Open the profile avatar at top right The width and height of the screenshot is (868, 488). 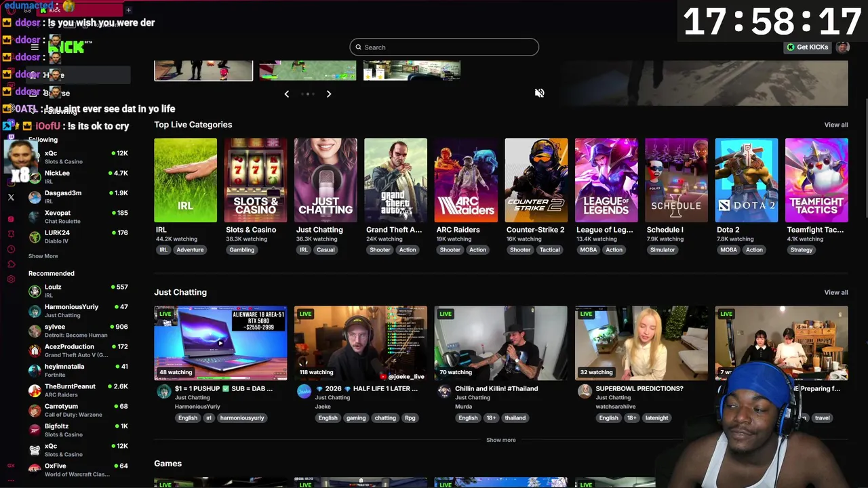(x=843, y=47)
